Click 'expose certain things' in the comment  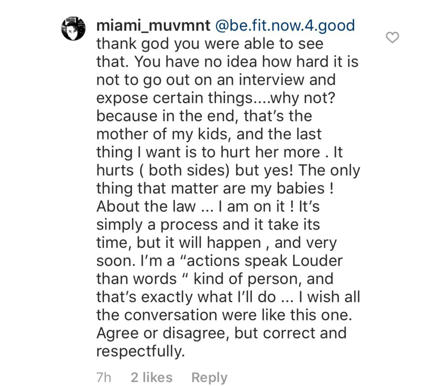(x=175, y=98)
